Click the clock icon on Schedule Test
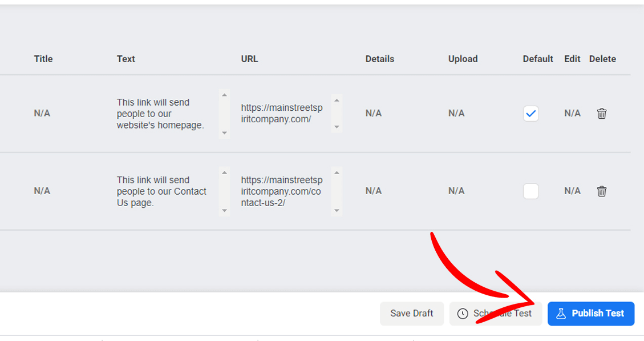Screen dimensions: 644x341 pyautogui.click(x=463, y=314)
